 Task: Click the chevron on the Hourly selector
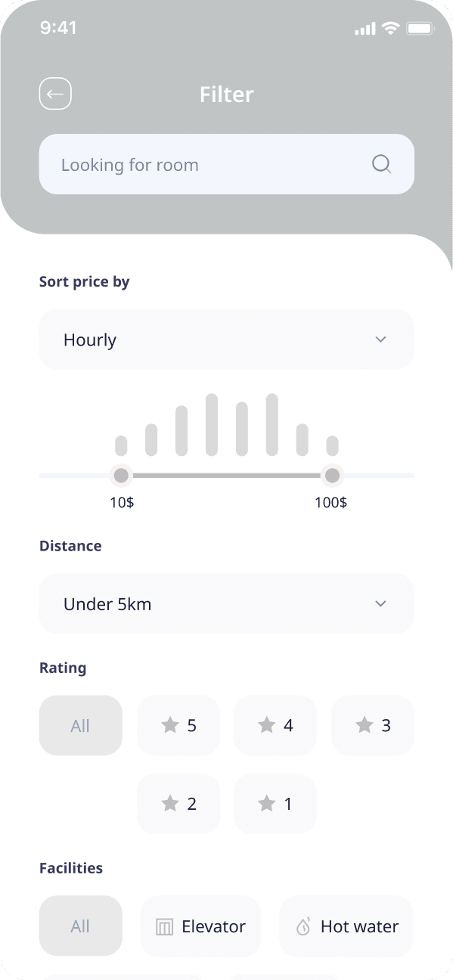(x=380, y=339)
